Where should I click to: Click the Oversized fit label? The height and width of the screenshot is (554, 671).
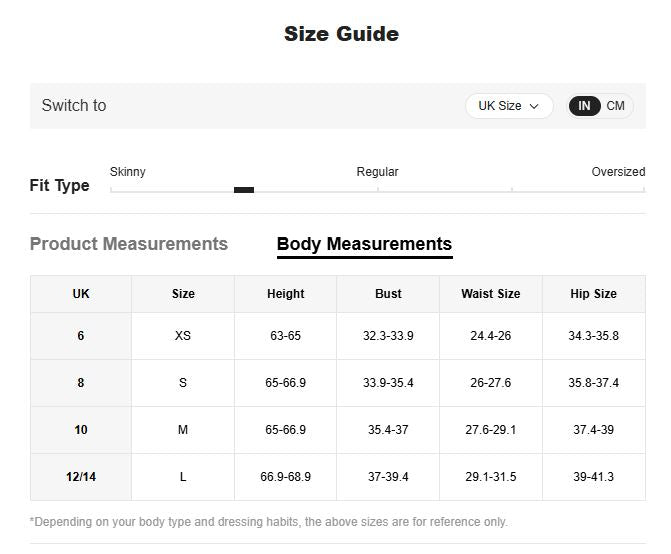[x=618, y=172]
